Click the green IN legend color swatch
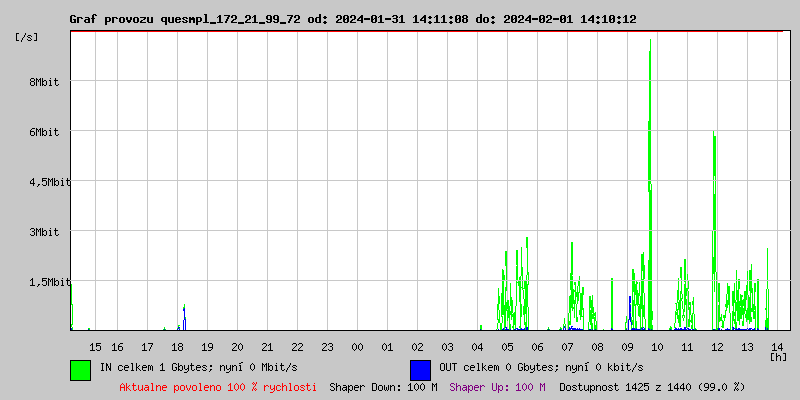 [80, 369]
